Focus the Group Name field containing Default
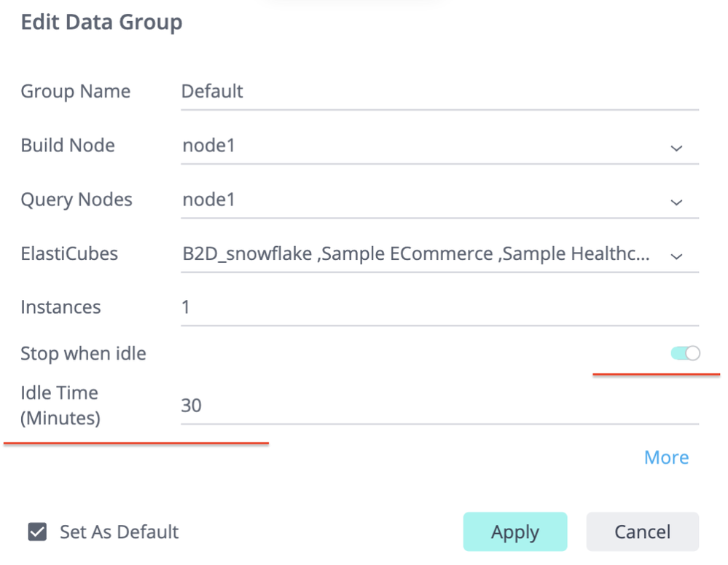 pyautogui.click(x=437, y=92)
